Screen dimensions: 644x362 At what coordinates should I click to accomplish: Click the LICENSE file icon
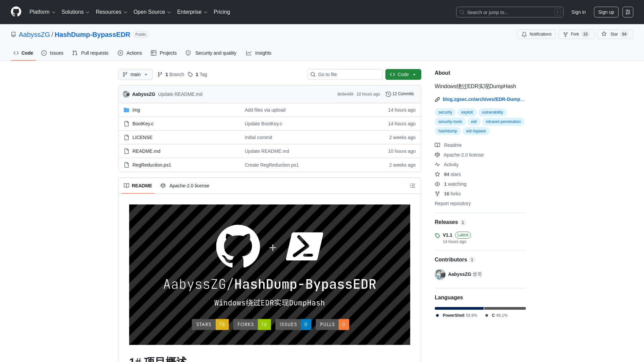126,137
